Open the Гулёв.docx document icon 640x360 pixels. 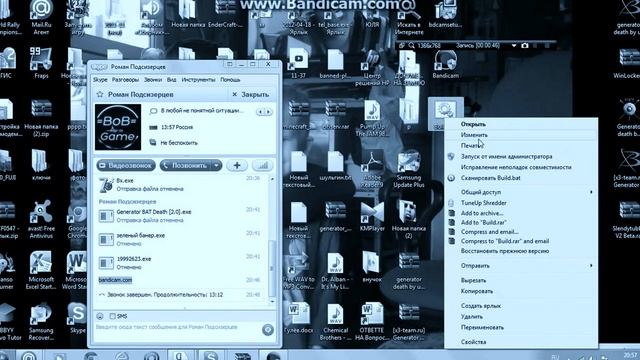(x=298, y=318)
